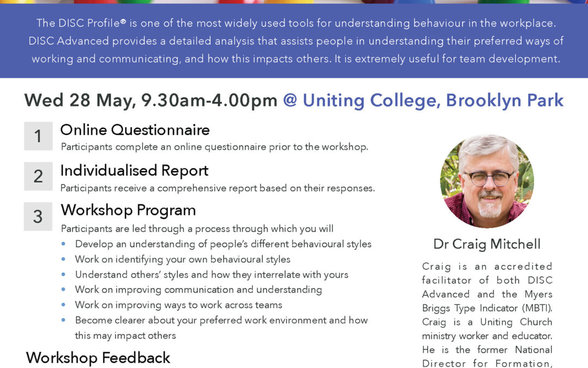This screenshot has width=588, height=368.
Task: Click the DISC Profile intro paragraph banner
Action: [x=294, y=41]
